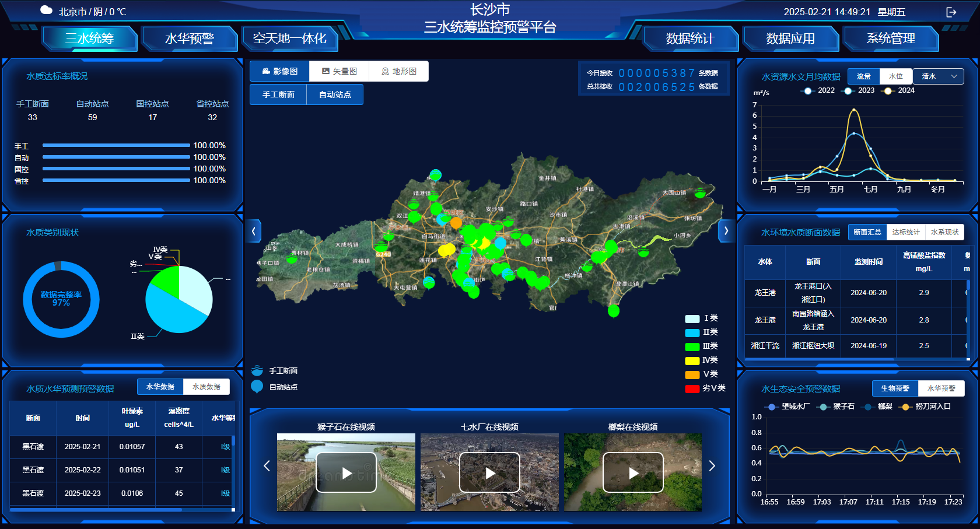This screenshot has width=980, height=529.
Task: Toggle 2024 series in chart legend
Action: tap(899, 90)
